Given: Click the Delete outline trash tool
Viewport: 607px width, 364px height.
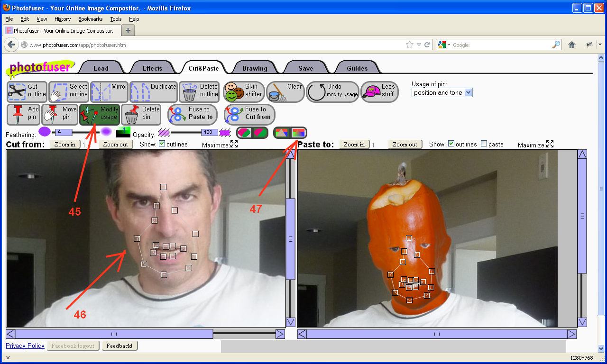Looking at the screenshot, I should 199,92.
